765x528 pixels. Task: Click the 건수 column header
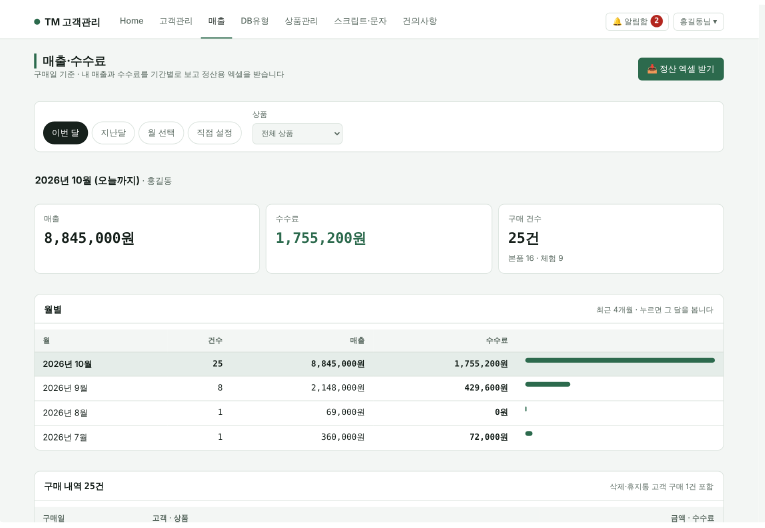[x=215, y=341]
